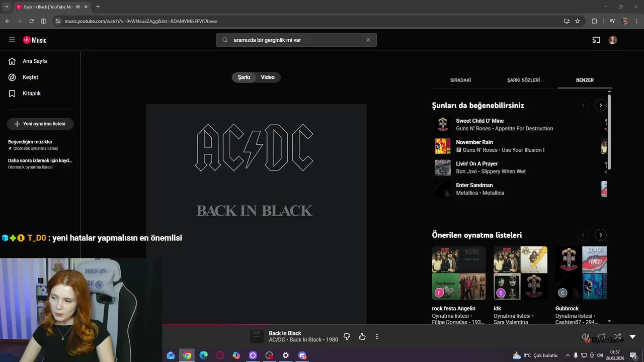Open the Gubbrock playlist thumbnail

click(581, 273)
